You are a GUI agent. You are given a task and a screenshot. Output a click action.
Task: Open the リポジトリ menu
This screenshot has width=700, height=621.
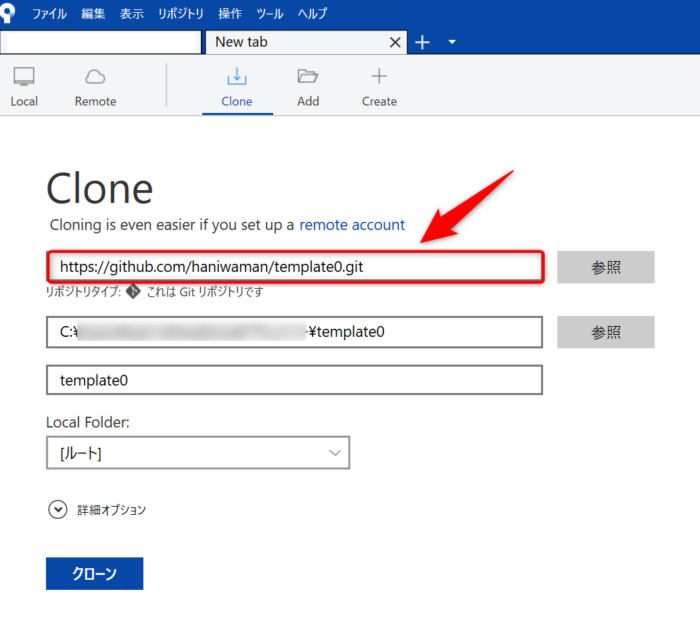181,14
